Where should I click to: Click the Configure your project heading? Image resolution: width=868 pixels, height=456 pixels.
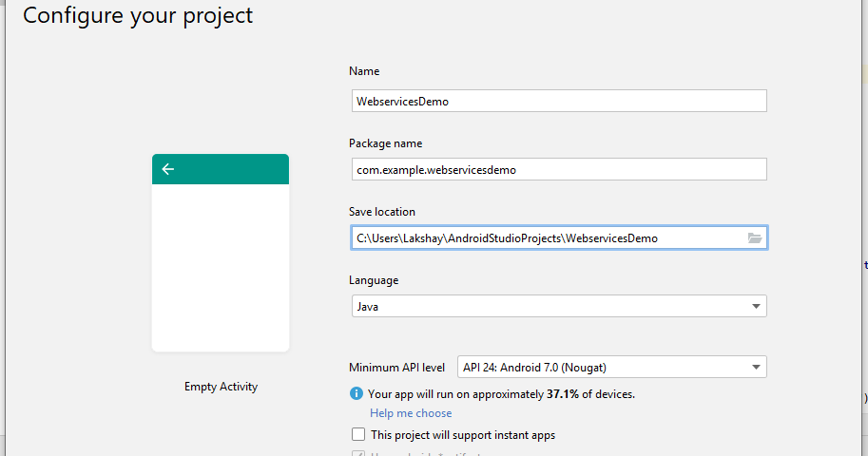pos(137,15)
